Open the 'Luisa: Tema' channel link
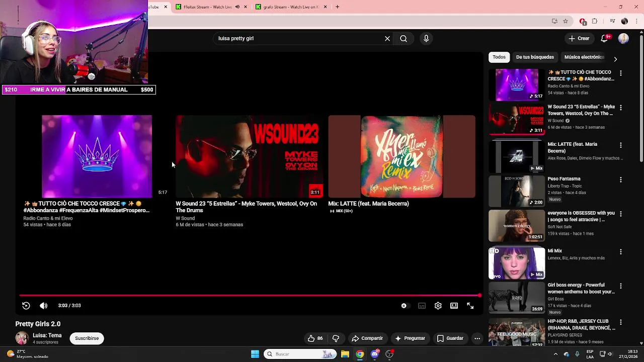Viewport: 644px width, 362px height. pyautogui.click(x=47, y=335)
